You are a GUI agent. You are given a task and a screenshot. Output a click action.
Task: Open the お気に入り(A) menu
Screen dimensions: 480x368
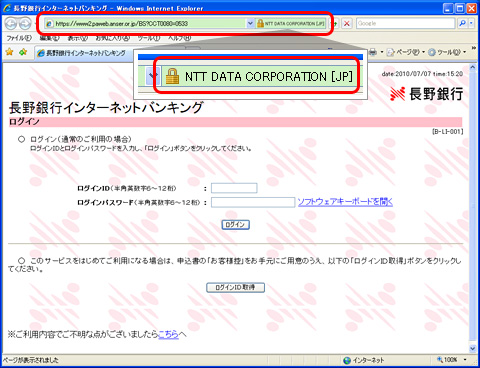[x=113, y=38]
